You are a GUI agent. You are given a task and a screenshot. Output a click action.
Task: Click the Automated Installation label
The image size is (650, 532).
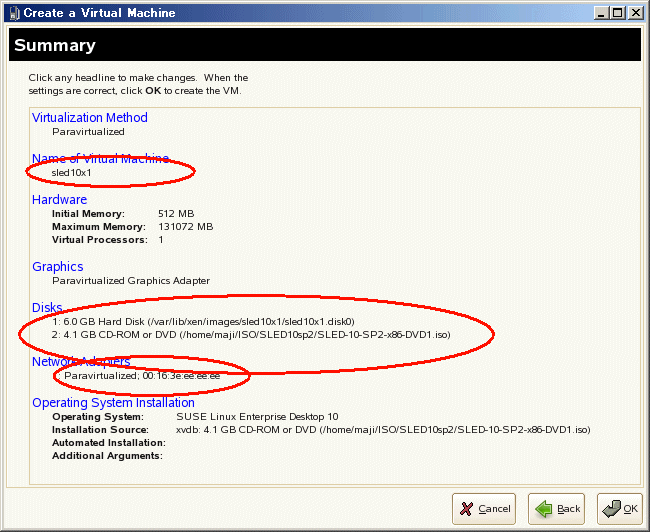(109, 443)
